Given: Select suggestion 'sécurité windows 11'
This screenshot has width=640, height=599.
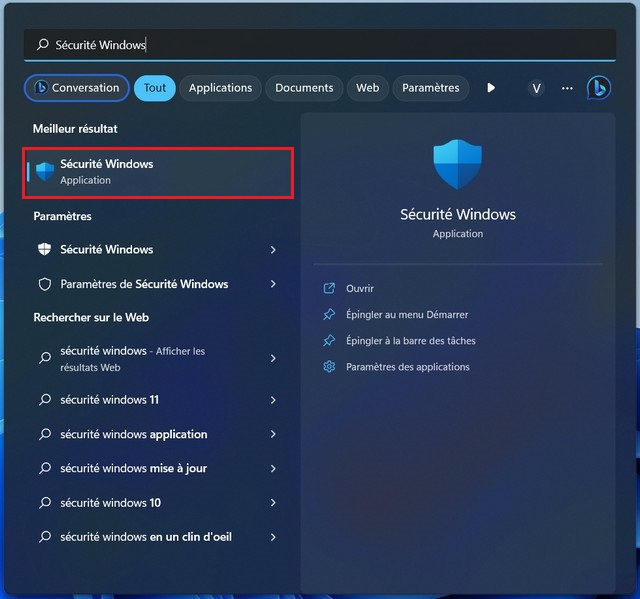Looking at the screenshot, I should pyautogui.click(x=158, y=399).
